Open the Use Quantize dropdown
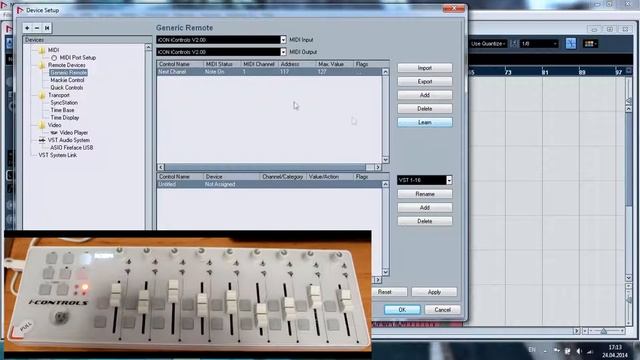Viewport: 640px width, 360px height. (x=488, y=44)
